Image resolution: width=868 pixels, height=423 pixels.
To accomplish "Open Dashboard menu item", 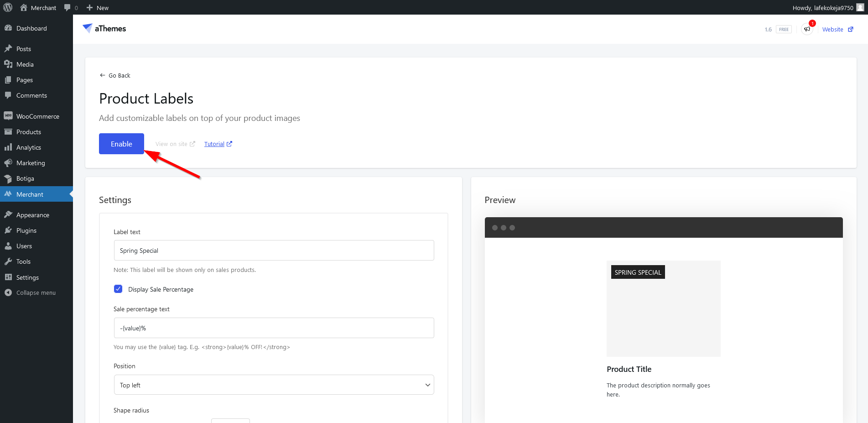I will pos(36,28).
